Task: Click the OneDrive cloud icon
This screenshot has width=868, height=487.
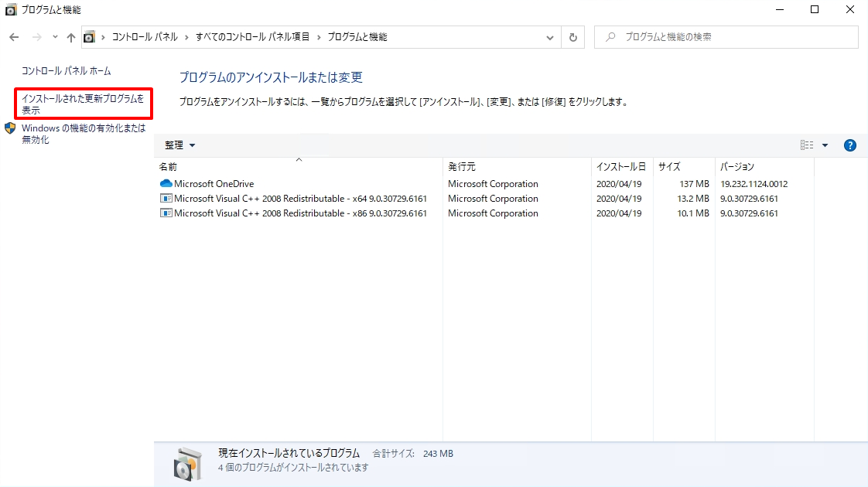Action: click(166, 184)
